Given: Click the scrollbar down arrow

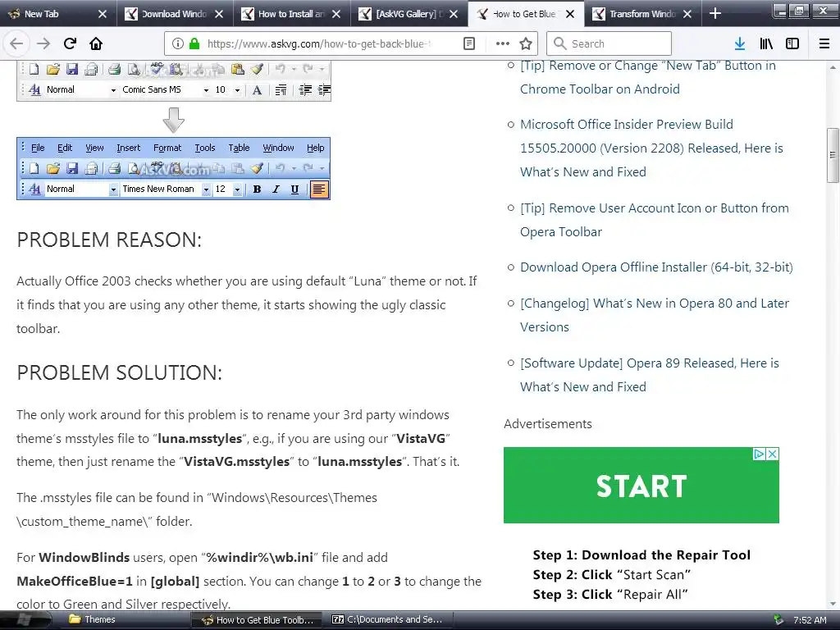Looking at the screenshot, I should pos(833,605).
